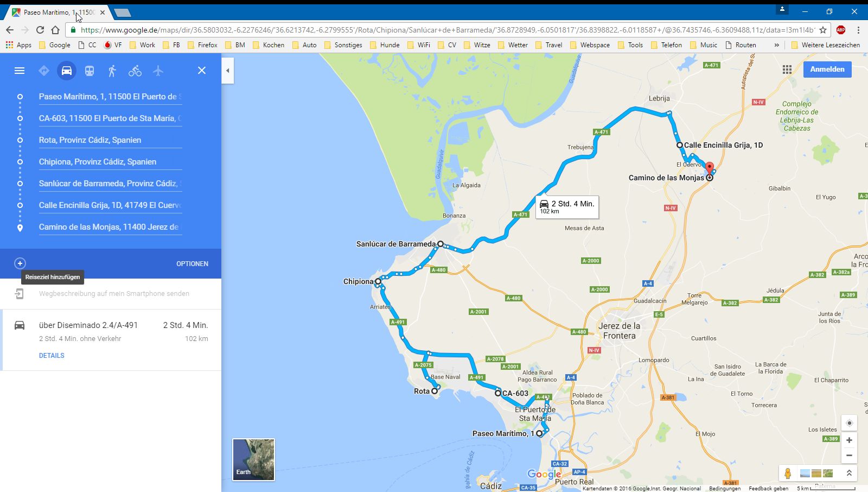Image resolution: width=868 pixels, height=492 pixels.
Task: Select flight travel mode
Action: (158, 71)
